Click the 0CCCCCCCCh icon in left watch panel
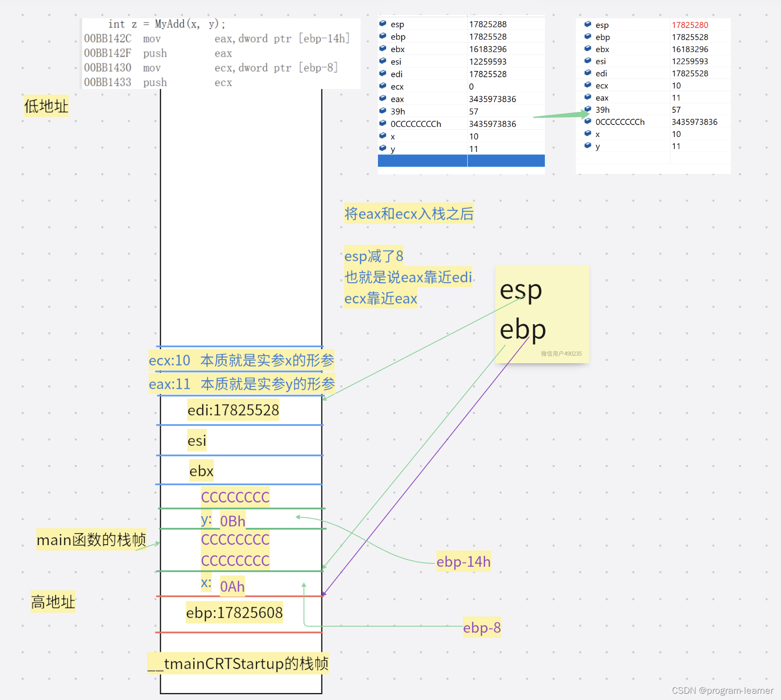781x700 pixels. [x=383, y=123]
